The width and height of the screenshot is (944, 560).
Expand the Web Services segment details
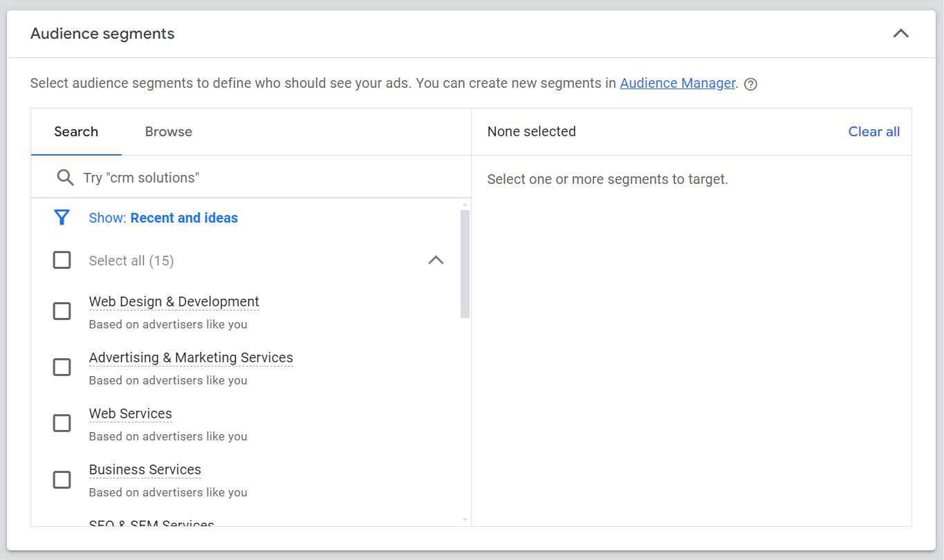[130, 413]
